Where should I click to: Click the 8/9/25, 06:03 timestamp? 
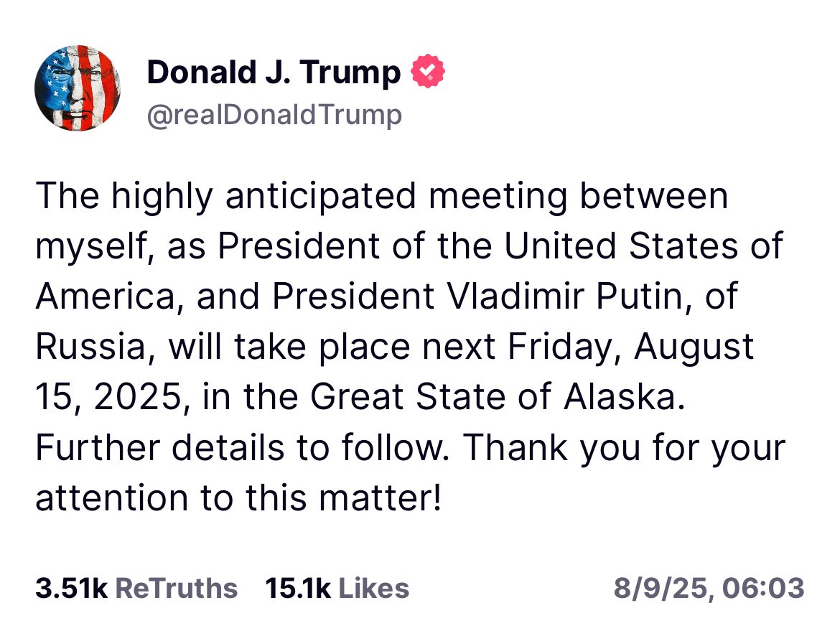click(x=709, y=589)
